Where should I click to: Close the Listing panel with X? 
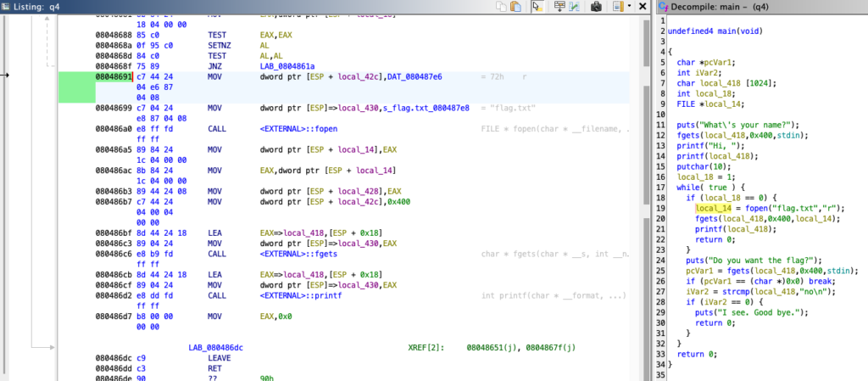[643, 7]
